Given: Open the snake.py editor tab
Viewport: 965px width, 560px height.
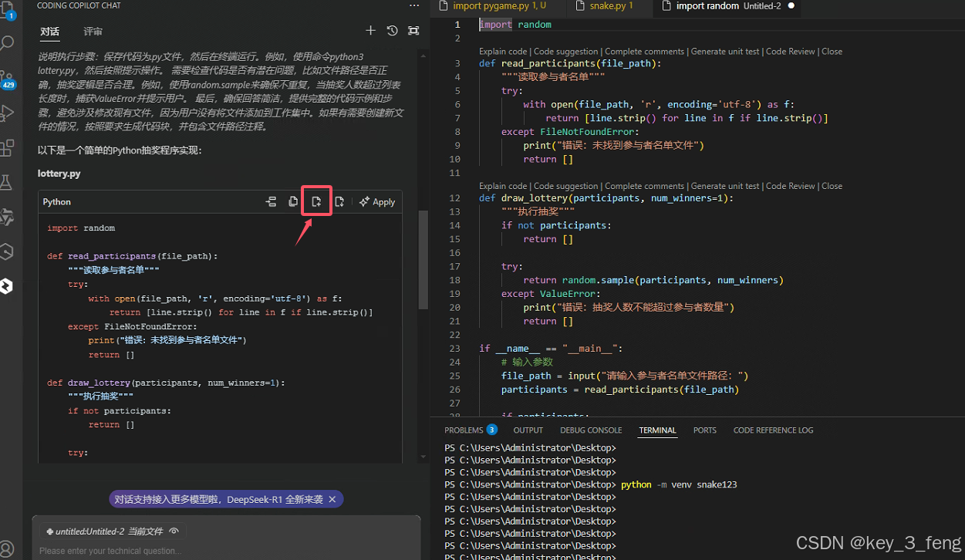Looking at the screenshot, I should point(609,6).
